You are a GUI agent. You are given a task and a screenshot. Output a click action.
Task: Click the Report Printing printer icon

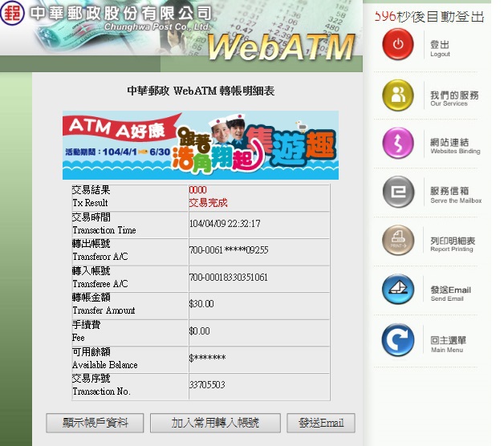point(398,240)
